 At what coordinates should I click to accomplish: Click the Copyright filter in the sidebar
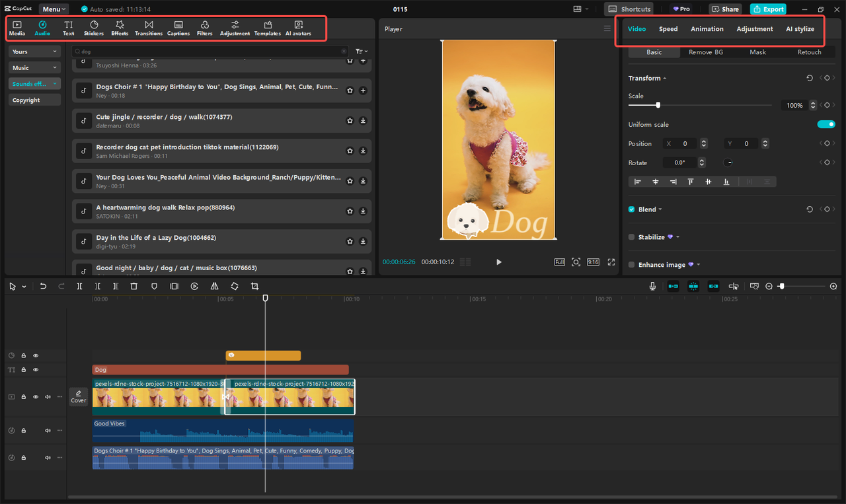pyautogui.click(x=34, y=100)
